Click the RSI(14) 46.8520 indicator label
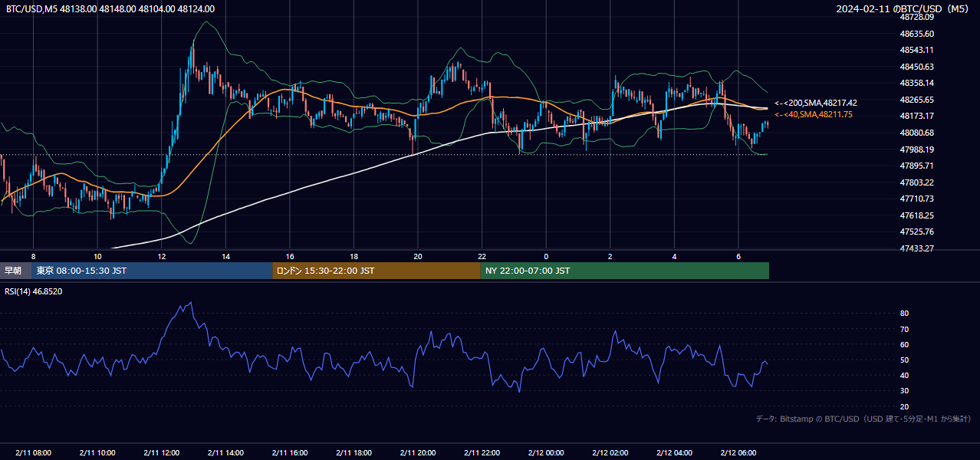The image size is (980, 460). click(x=34, y=291)
